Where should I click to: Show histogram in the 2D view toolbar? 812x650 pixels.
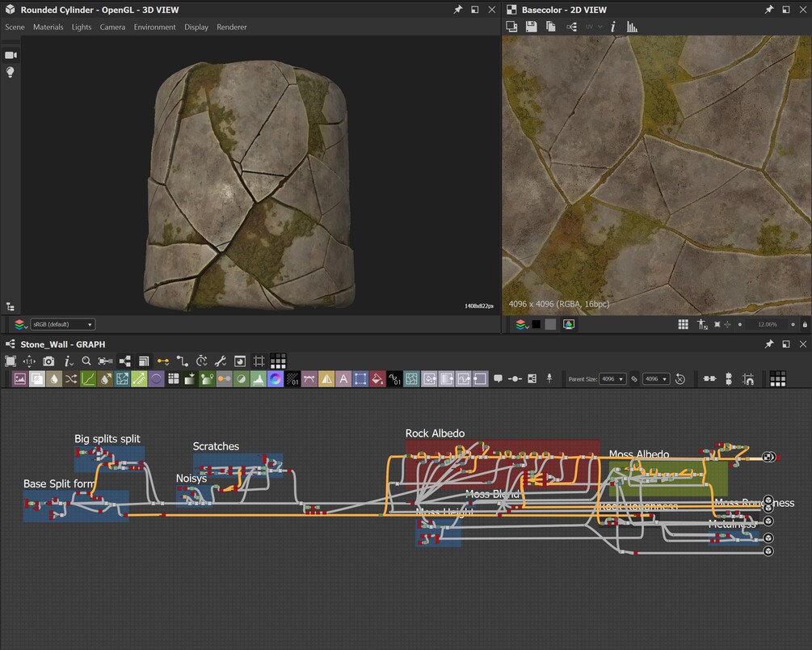[632, 27]
